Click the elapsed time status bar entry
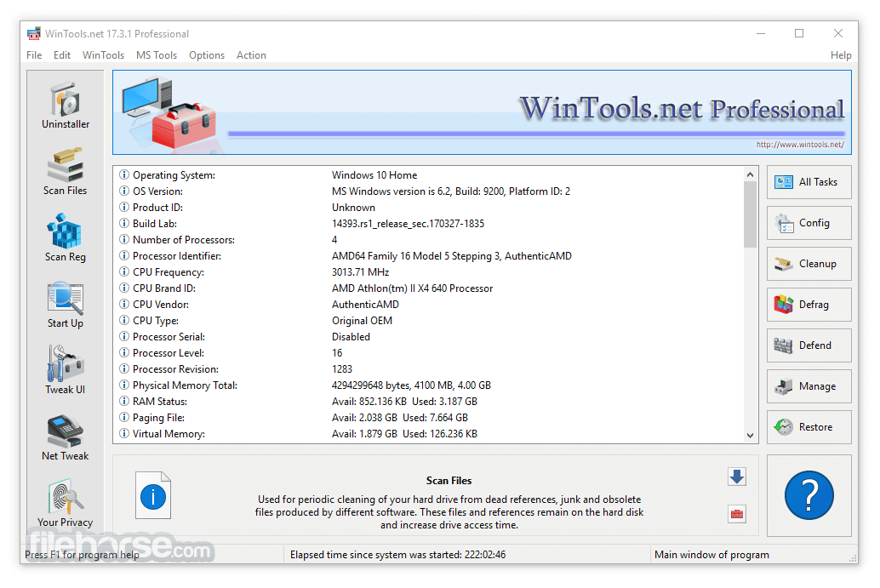 (398, 554)
